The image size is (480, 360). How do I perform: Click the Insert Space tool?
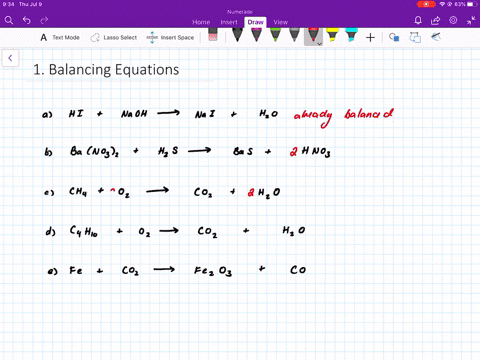tap(170, 38)
